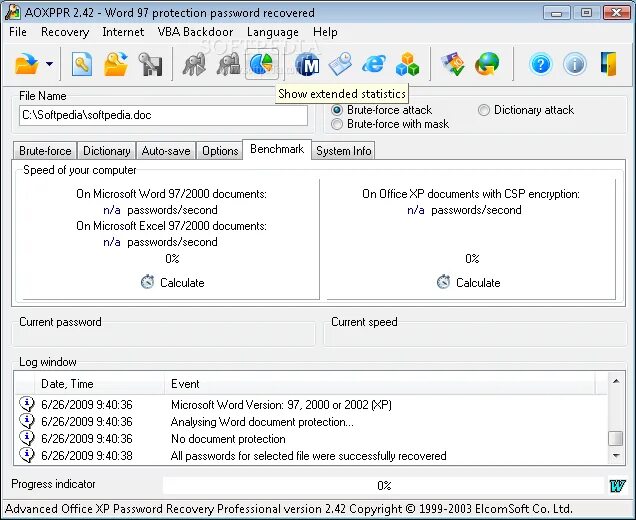636x520 pixels.
Task: Click the Show extended statistics icon
Action: pos(262,64)
